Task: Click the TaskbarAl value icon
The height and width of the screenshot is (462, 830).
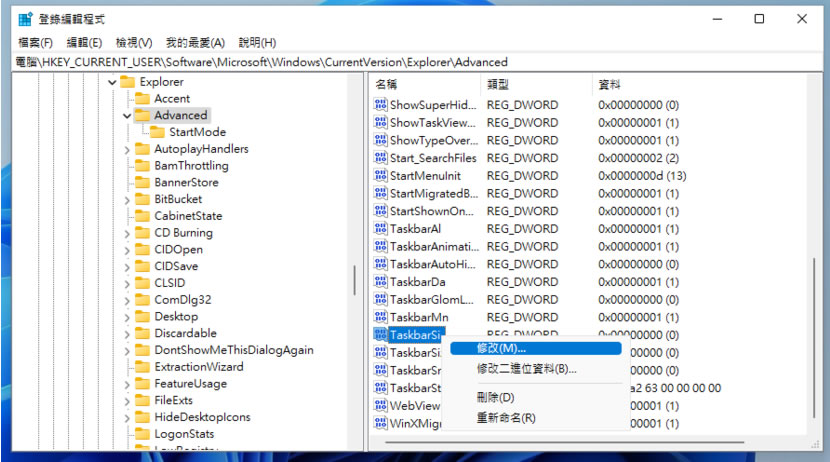Action: point(380,229)
